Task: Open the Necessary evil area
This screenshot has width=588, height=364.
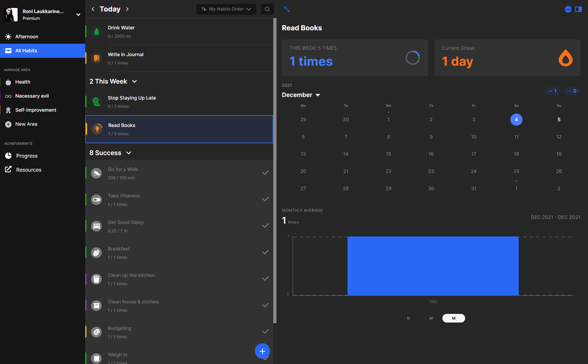Action: 42,96
